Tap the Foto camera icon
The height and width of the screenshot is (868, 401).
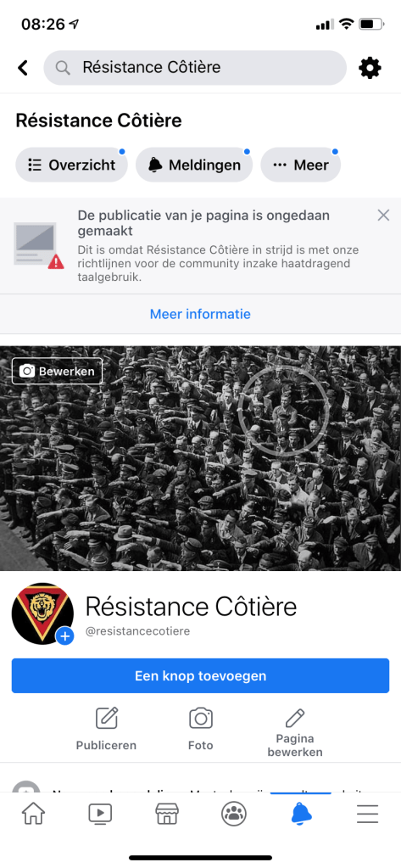tap(200, 719)
